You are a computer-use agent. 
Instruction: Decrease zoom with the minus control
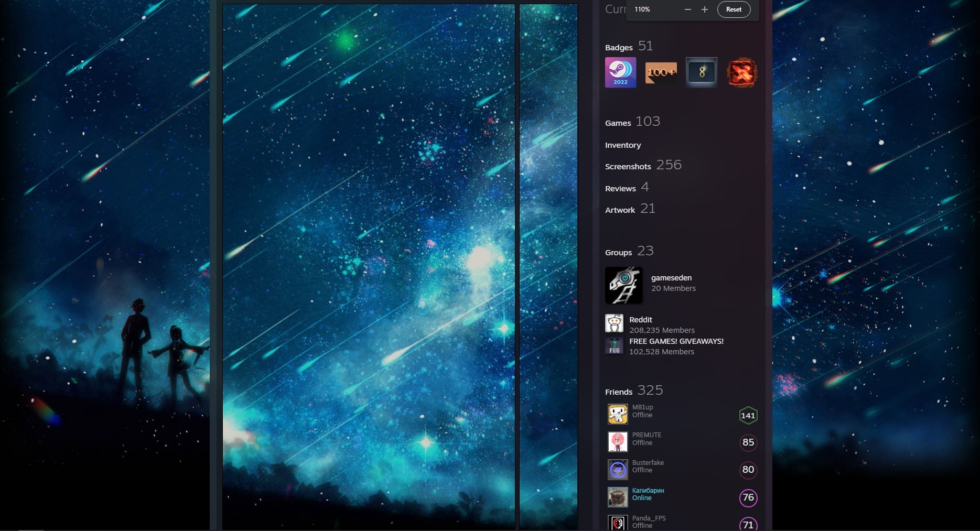(x=687, y=9)
